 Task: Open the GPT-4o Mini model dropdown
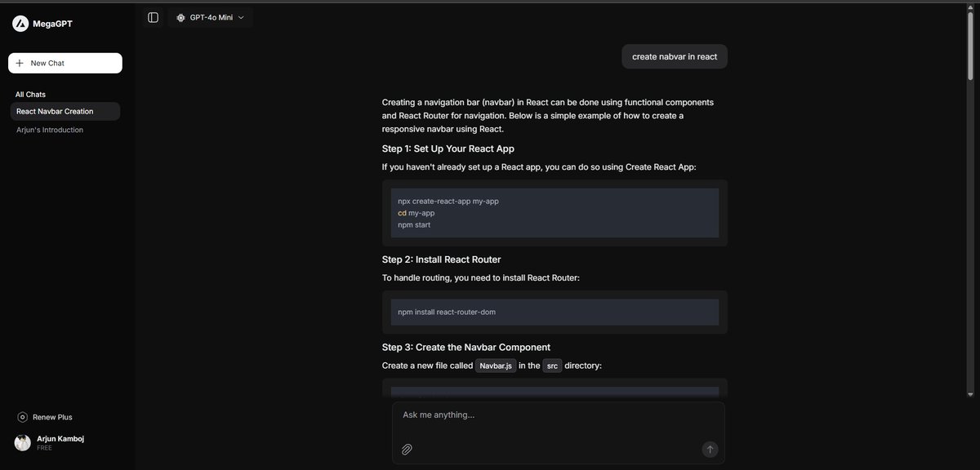point(211,17)
